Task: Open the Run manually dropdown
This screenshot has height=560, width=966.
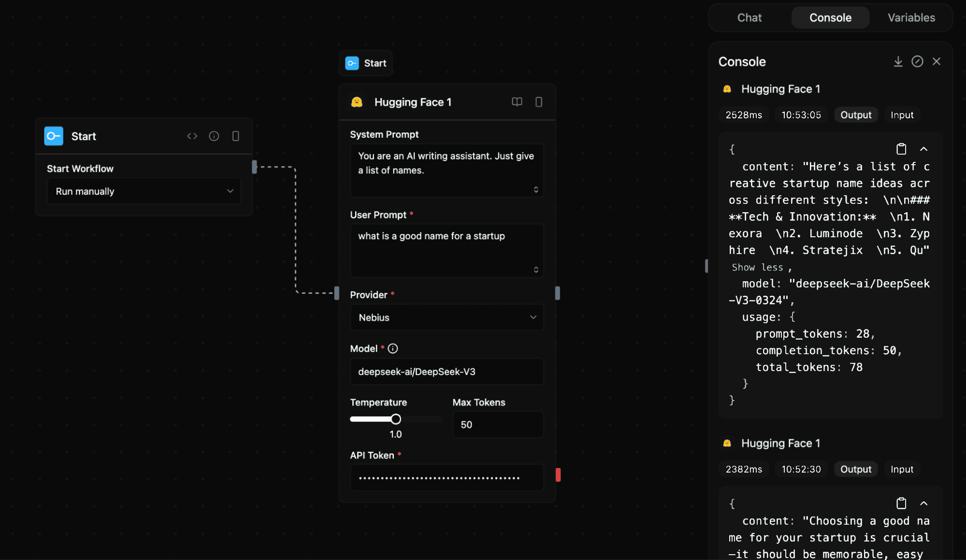Action: (144, 191)
